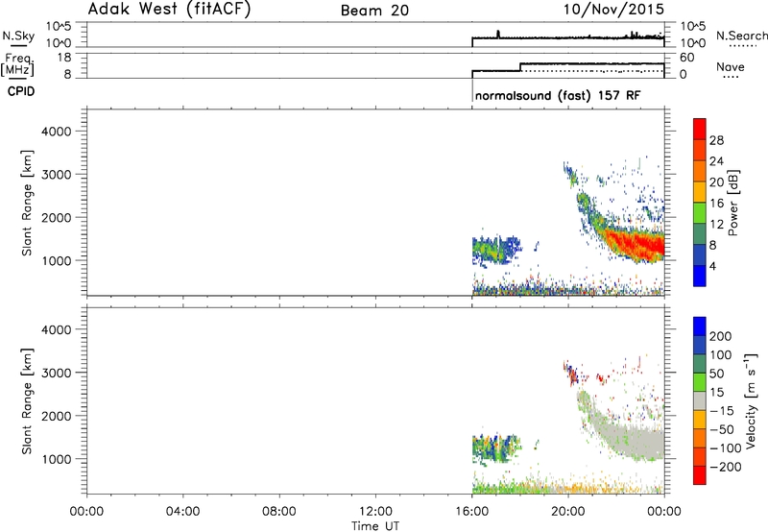Click the 'Velocity [m s-1]' colorbar label
Image resolution: width=768 pixels, height=532 pixels.
point(751,400)
